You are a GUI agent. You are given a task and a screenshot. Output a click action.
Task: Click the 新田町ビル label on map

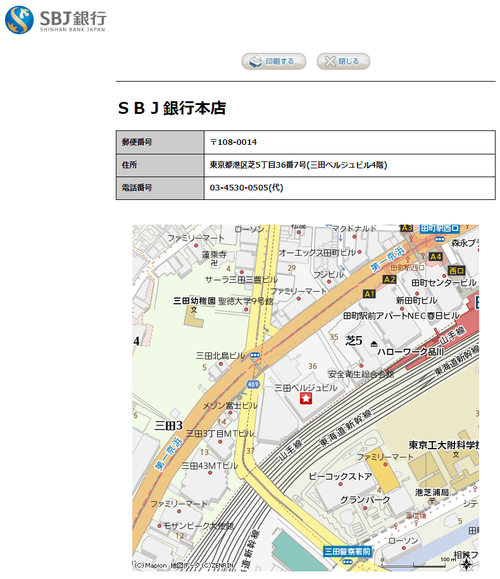click(x=417, y=301)
